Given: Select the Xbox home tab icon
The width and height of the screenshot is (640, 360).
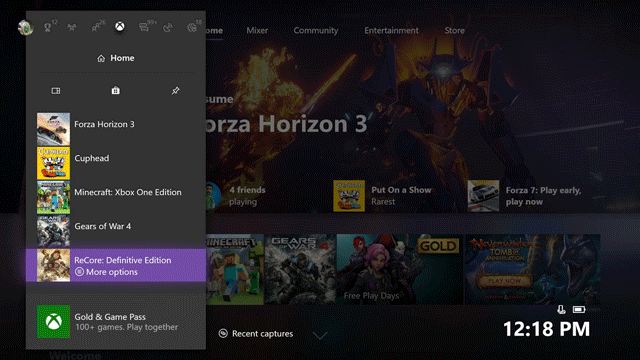Looking at the screenshot, I should 120,27.
